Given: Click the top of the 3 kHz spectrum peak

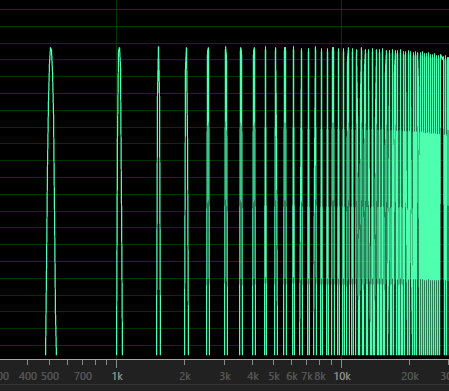Looking at the screenshot, I should pos(226,48).
